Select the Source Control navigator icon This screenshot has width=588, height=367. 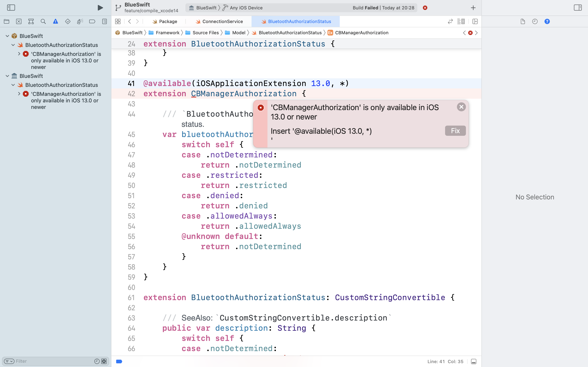[19, 21]
